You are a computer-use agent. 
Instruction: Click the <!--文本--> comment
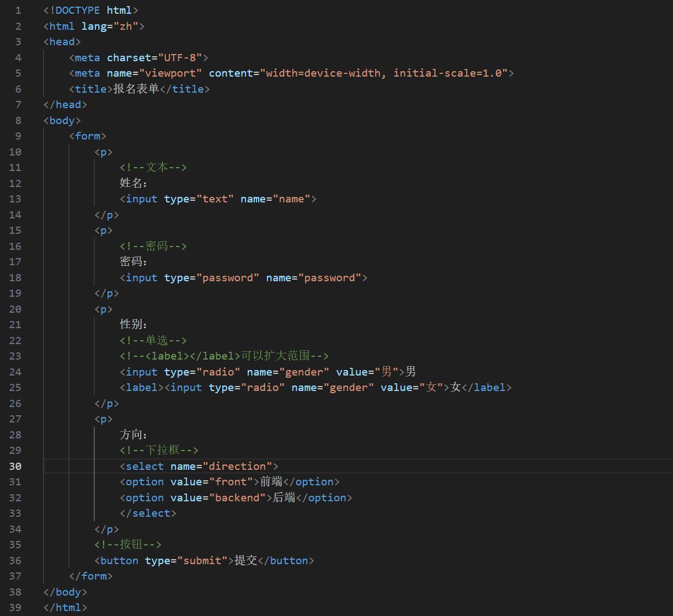click(153, 167)
